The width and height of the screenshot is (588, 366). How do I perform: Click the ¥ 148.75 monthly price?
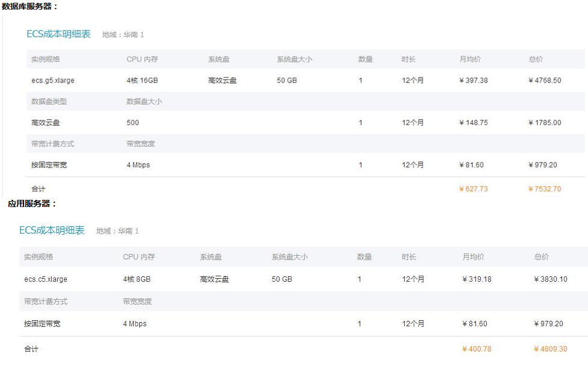pos(473,123)
